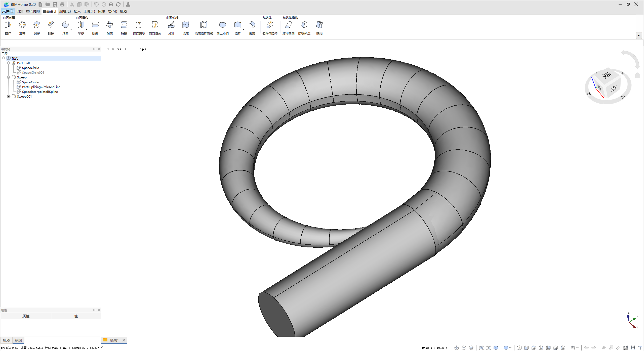Viewport: 644px width, 351px height.
Task: Select SpaceCircle001 in the tree
Action: [x=33, y=73]
